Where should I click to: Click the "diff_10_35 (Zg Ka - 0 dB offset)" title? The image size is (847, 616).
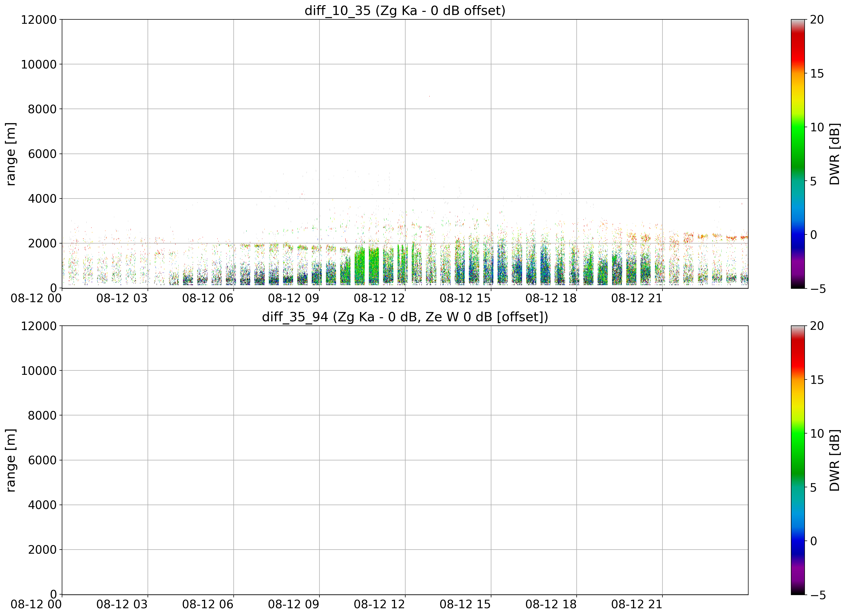pos(405,10)
